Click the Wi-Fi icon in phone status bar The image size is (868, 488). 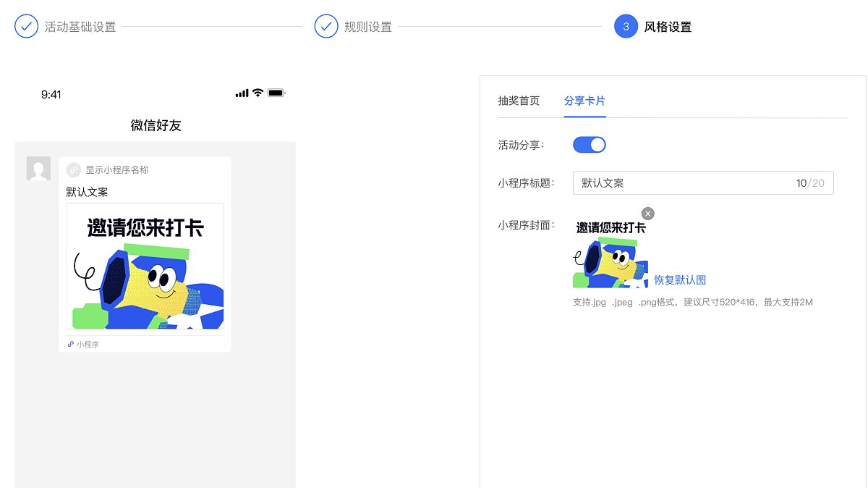pyautogui.click(x=258, y=93)
